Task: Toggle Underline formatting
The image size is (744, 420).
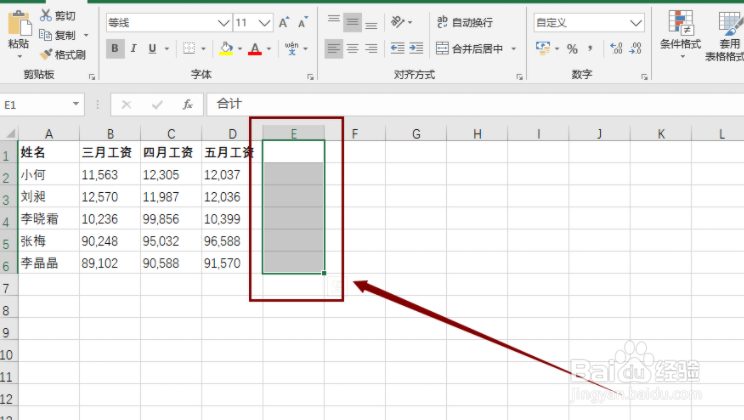Action: pyautogui.click(x=152, y=48)
